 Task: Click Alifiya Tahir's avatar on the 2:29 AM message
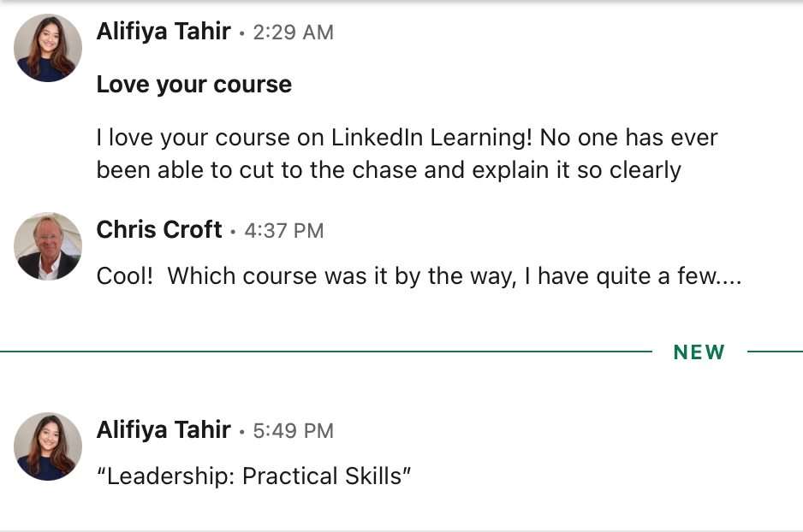pos(48,48)
